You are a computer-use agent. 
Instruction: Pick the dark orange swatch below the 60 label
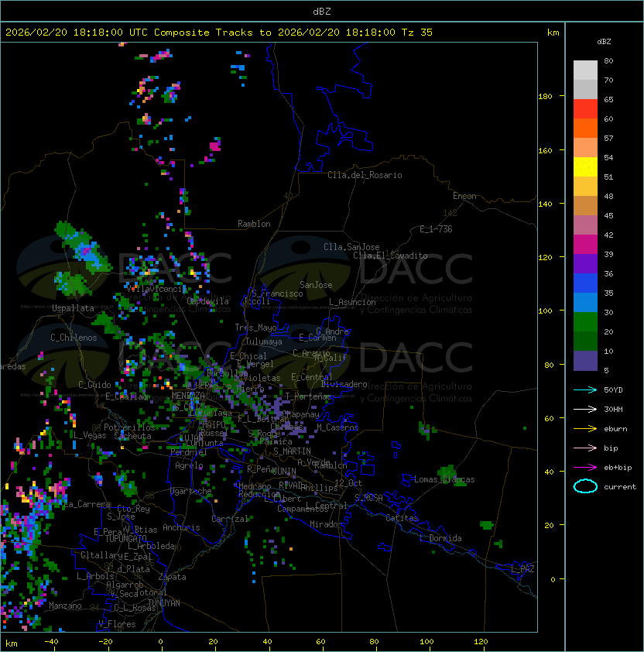(x=585, y=128)
